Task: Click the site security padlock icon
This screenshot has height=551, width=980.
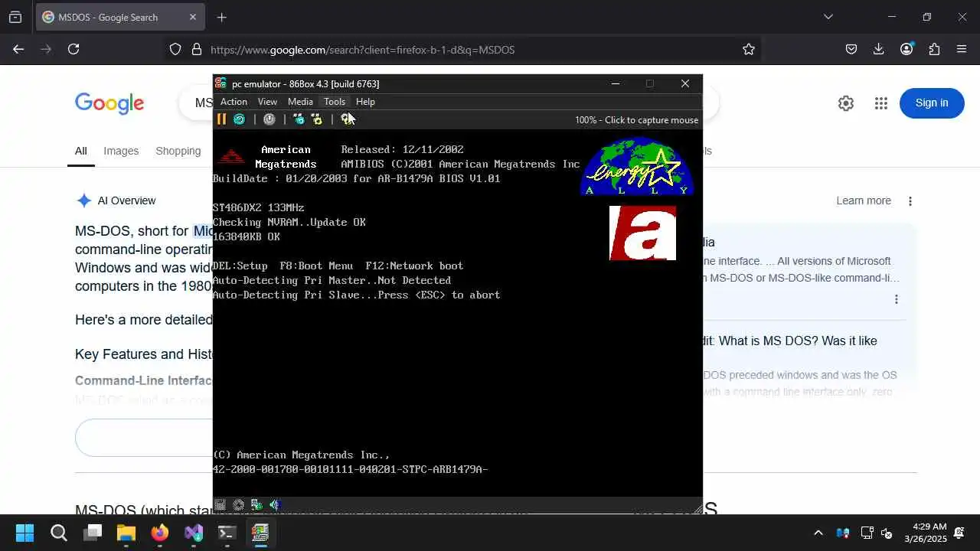Action: point(197,49)
